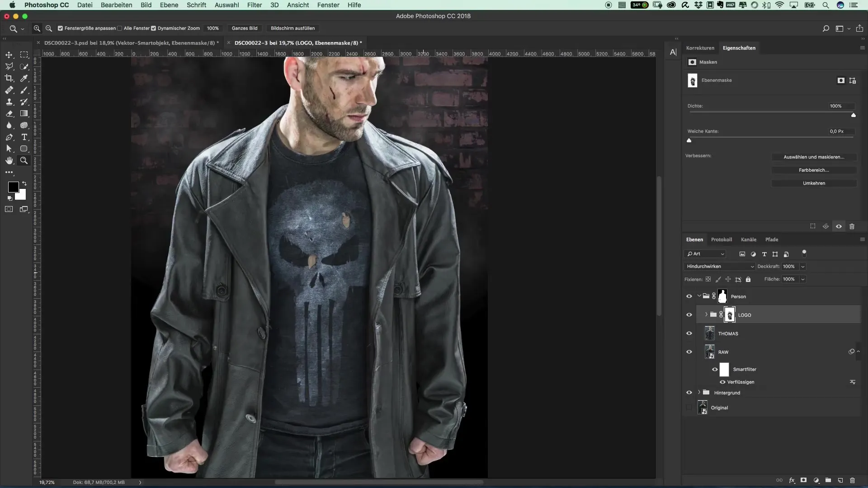Select the Crop tool
The width and height of the screenshot is (868, 488).
pos(9,78)
